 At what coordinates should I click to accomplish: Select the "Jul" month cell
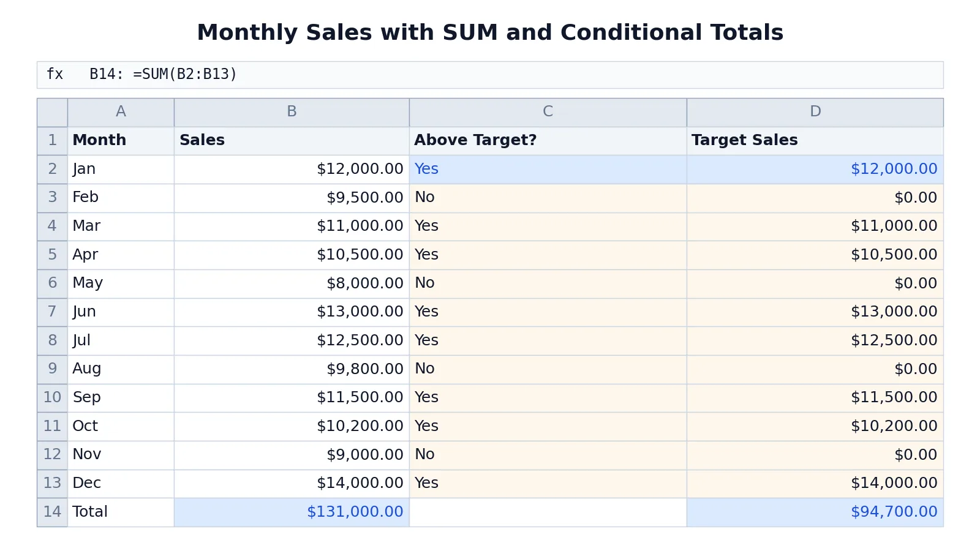[121, 341]
